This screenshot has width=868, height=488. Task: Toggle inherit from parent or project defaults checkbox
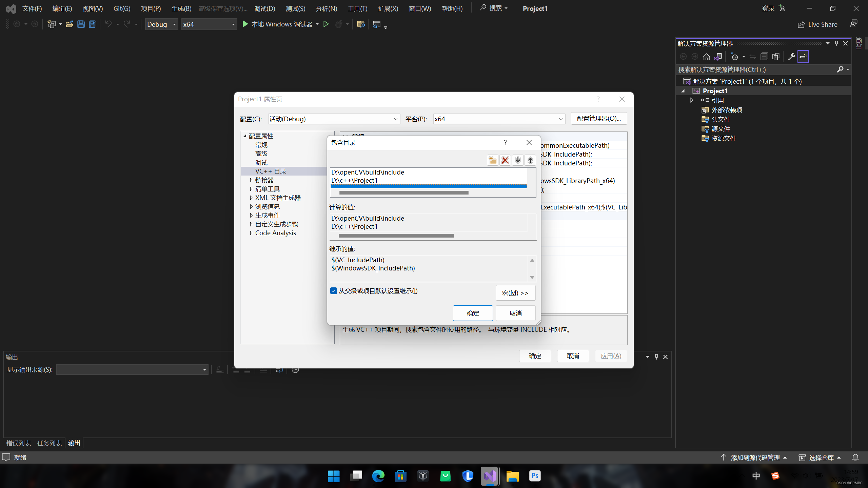coord(334,291)
